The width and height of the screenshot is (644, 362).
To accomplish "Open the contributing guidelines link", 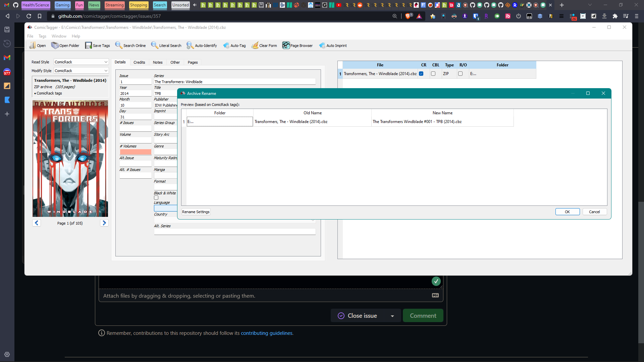I will [267, 333].
